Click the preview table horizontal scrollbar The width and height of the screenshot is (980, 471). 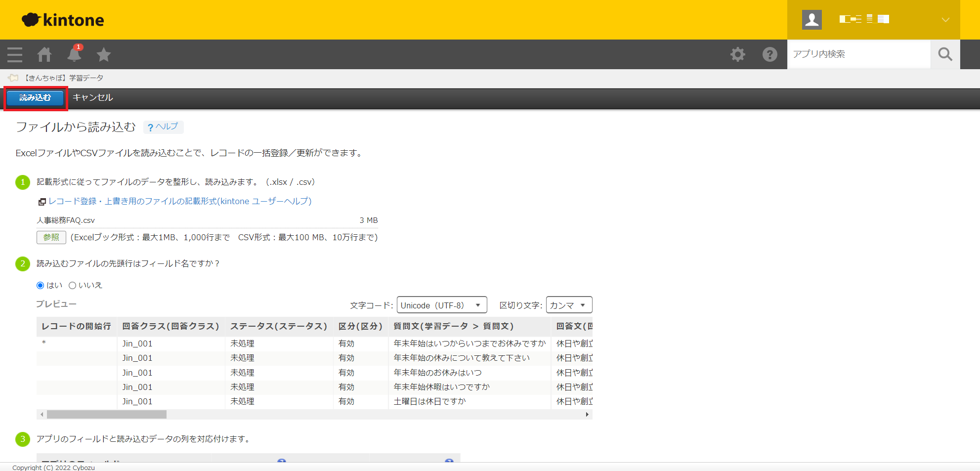[107, 415]
